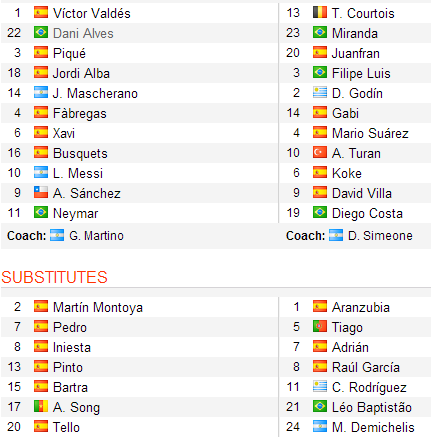Click the SUBSTITUTES section heading
This screenshot has width=431, height=442.
tap(54, 277)
